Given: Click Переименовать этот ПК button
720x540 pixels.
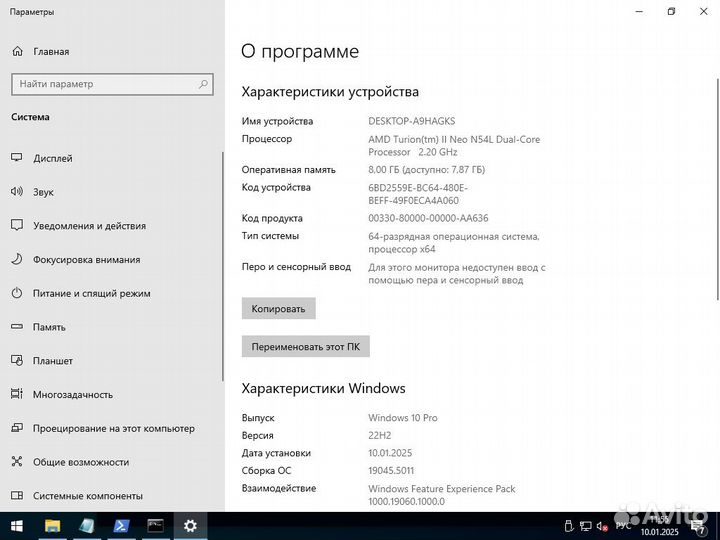Looking at the screenshot, I should point(306,346).
